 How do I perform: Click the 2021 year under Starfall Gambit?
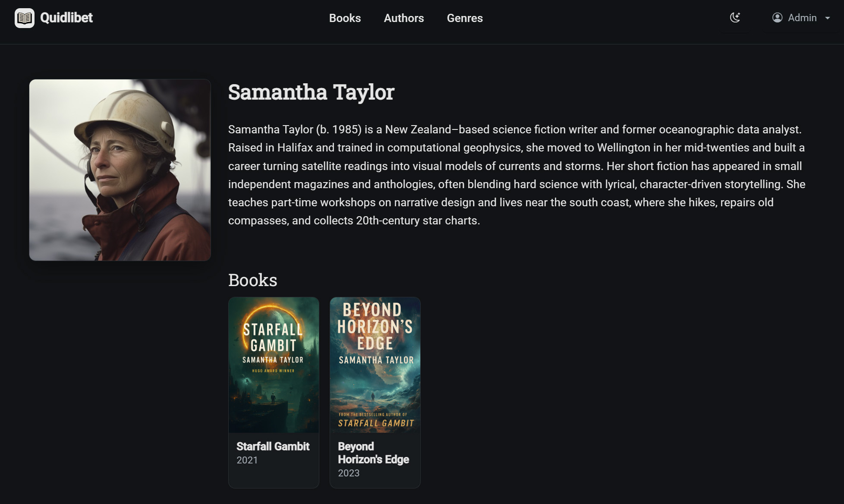coord(247,460)
